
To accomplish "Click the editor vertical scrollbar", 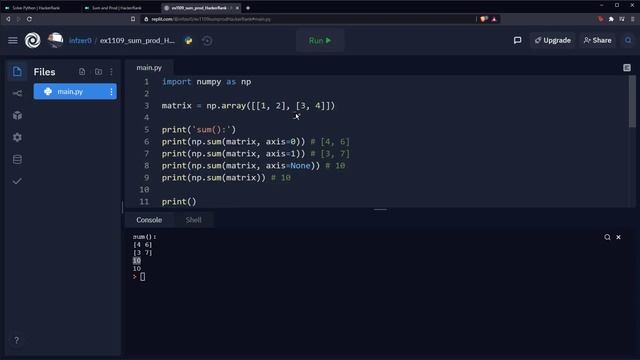I will pyautogui.click(x=632, y=102).
